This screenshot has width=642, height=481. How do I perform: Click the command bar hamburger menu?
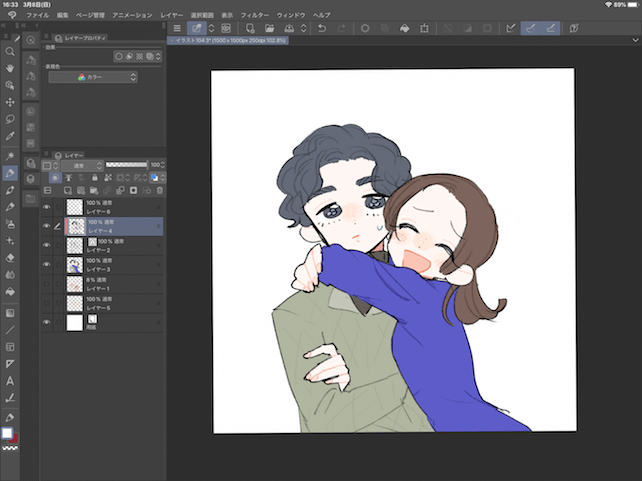point(177,28)
